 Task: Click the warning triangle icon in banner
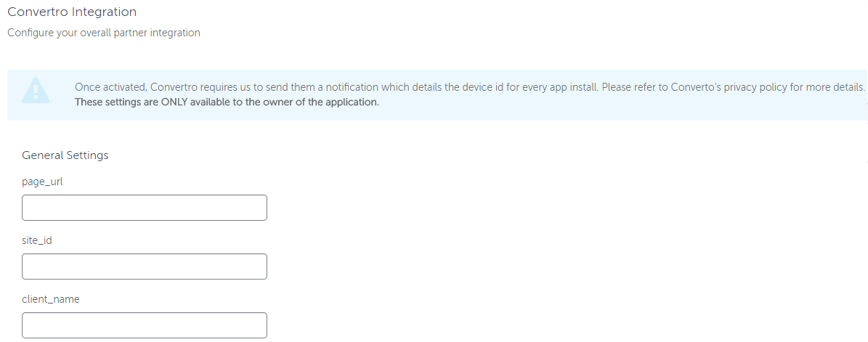click(x=36, y=90)
